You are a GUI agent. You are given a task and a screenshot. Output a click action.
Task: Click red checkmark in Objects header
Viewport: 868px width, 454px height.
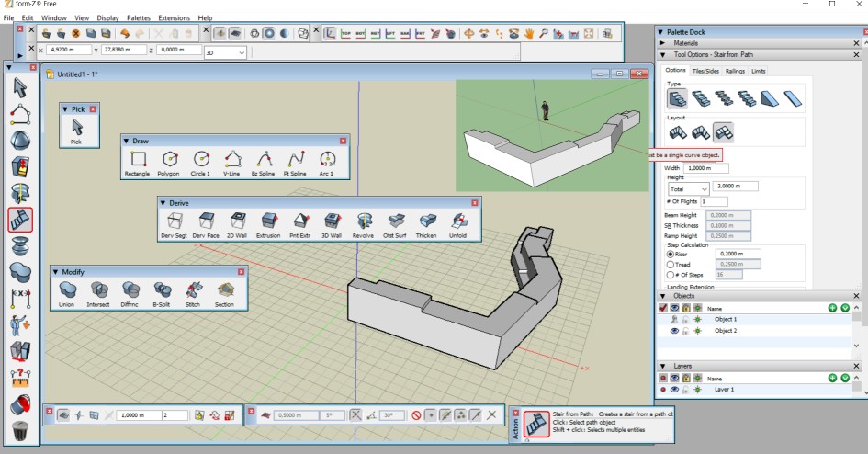(662, 308)
